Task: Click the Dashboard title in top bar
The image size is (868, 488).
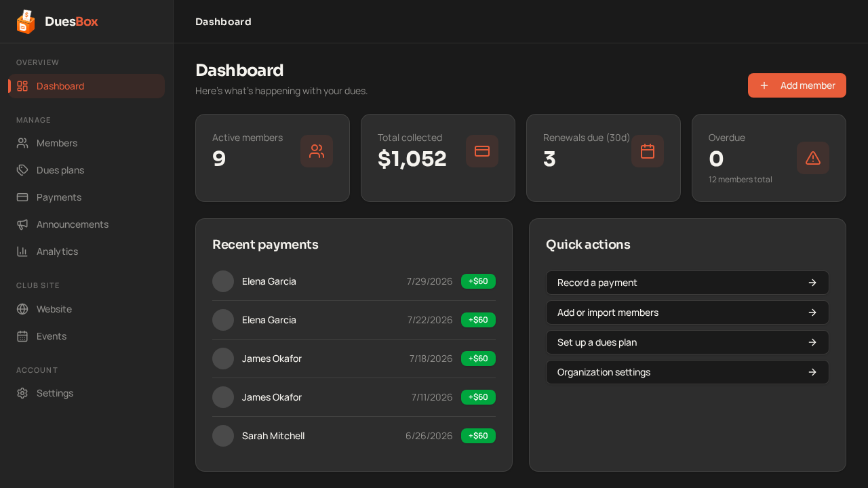Action: pos(223,22)
